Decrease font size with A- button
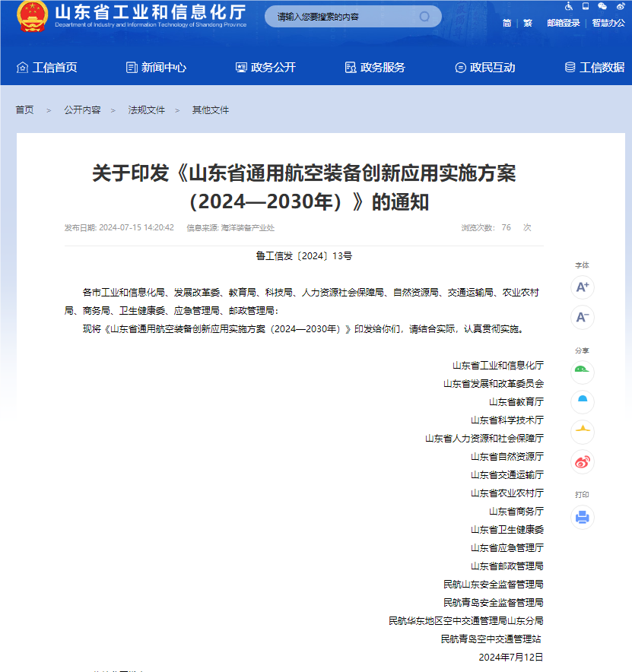Viewport: 632px width, 672px height. [583, 317]
